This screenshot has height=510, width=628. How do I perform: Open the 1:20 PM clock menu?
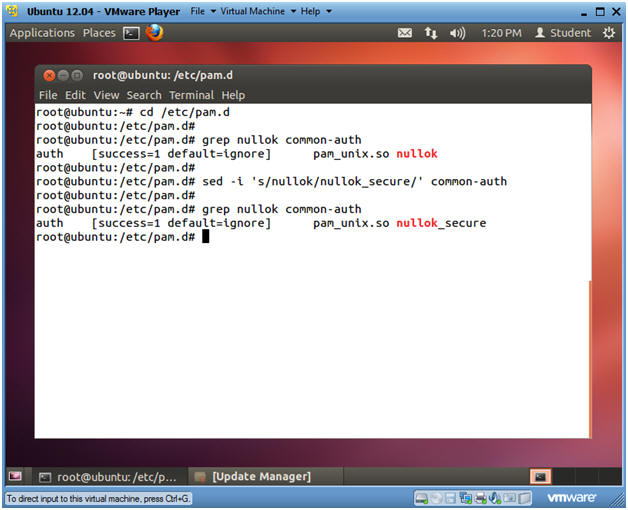[501, 33]
